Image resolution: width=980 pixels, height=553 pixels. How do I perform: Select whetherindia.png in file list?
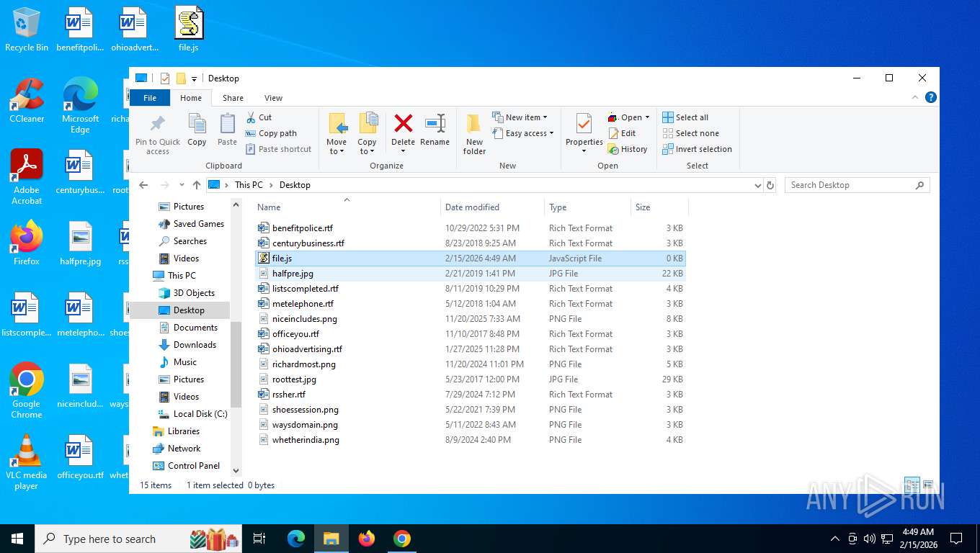coord(471,440)
